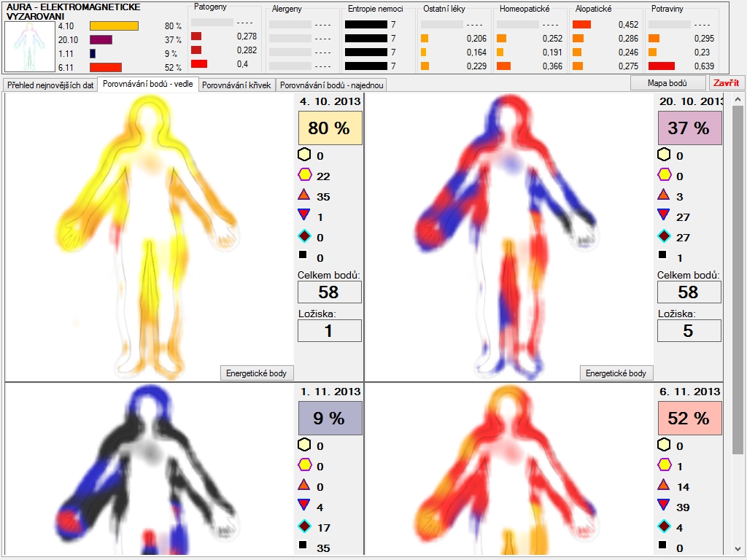747x560 pixels.
Task: Select the red upward triangle beside value 35
Action: 304,195
